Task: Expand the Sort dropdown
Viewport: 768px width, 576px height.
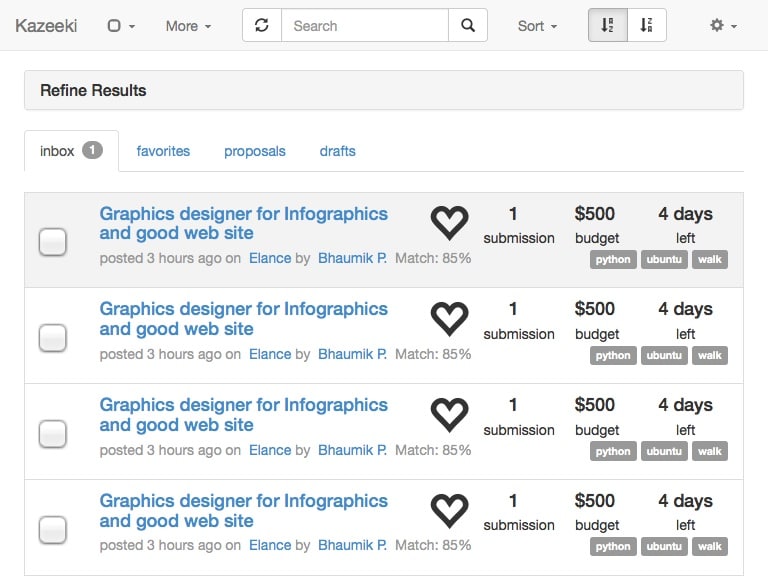Action: pyautogui.click(x=537, y=26)
